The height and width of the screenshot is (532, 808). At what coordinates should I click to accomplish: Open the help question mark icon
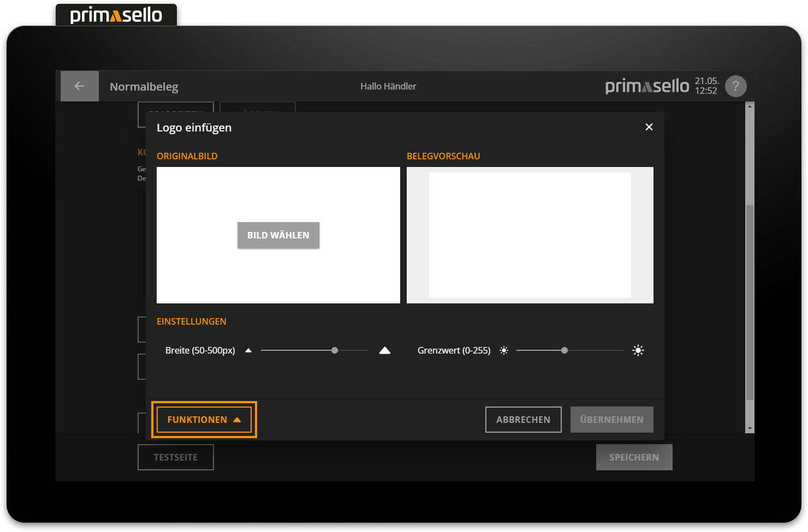735,86
